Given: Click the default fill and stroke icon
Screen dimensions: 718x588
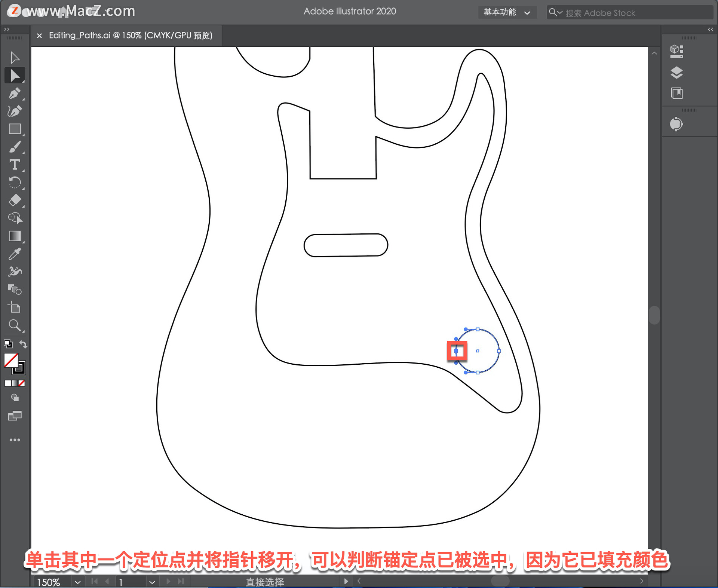Looking at the screenshot, I should click(8, 343).
